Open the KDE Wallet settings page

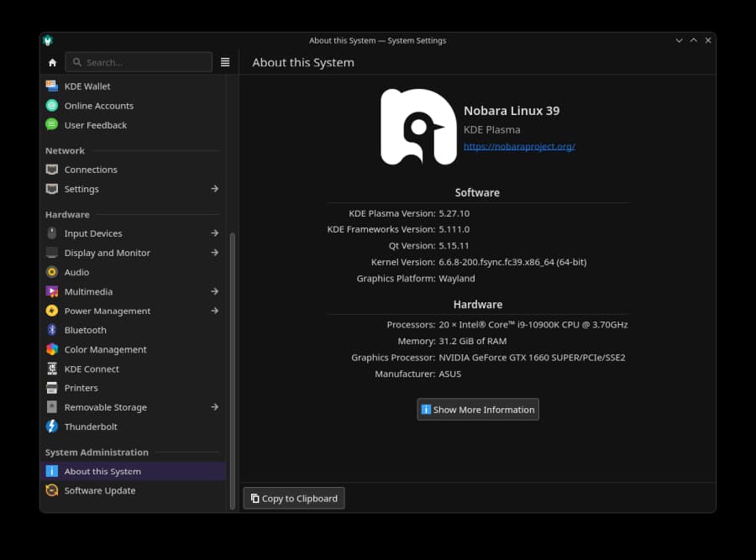point(134,86)
